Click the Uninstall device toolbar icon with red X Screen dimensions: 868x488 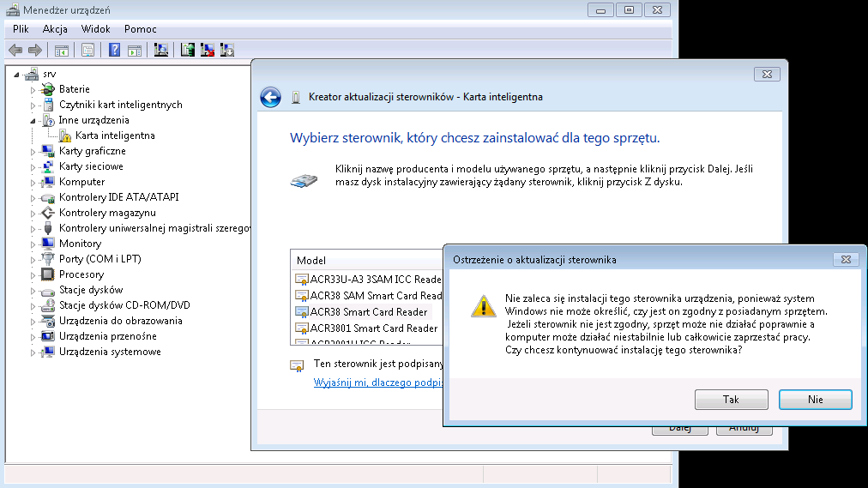click(208, 51)
